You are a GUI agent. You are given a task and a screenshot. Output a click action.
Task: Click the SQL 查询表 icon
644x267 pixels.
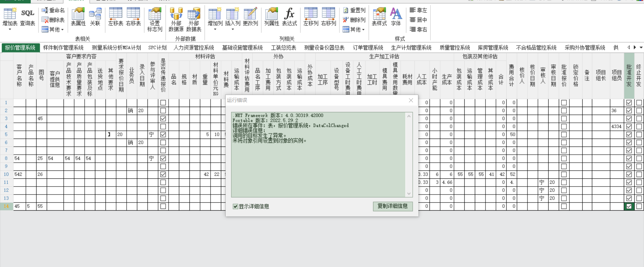[x=28, y=17]
